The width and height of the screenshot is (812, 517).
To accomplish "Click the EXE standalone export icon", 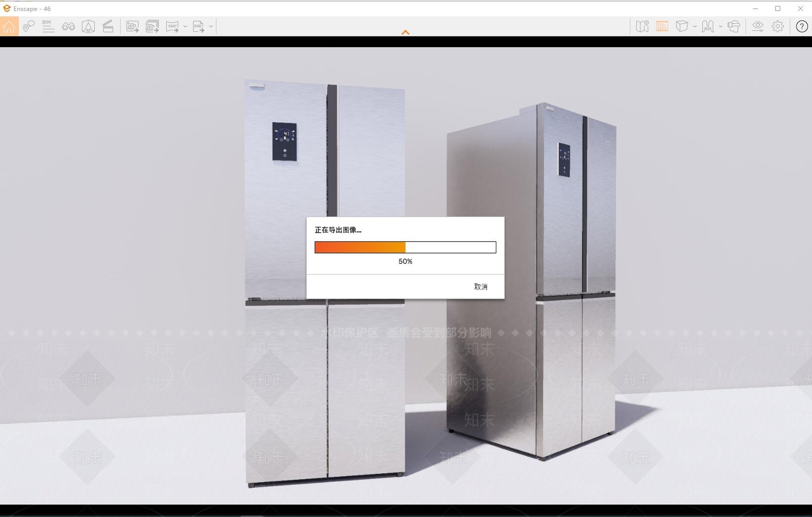I will 198,26.
